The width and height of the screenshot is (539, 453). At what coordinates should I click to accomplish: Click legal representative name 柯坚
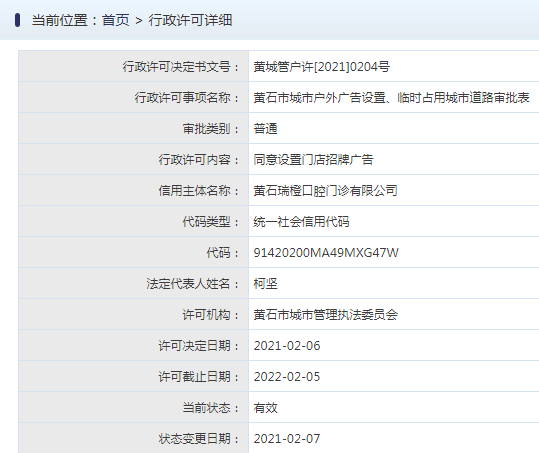265,284
